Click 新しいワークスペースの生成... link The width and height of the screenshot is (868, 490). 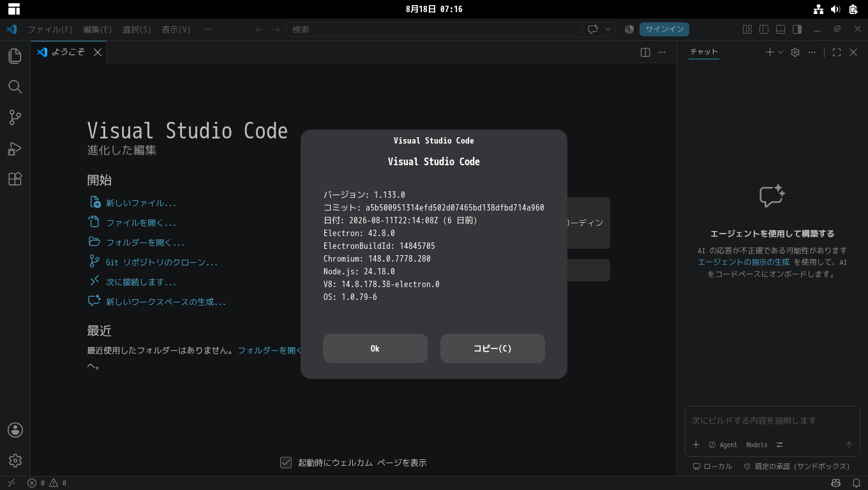(166, 302)
